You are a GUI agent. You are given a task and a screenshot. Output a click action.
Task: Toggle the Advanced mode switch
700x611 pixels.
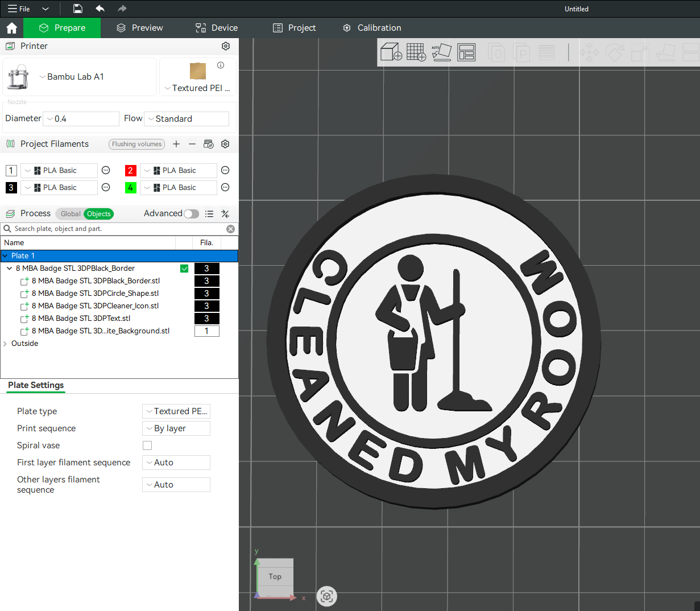tap(192, 214)
